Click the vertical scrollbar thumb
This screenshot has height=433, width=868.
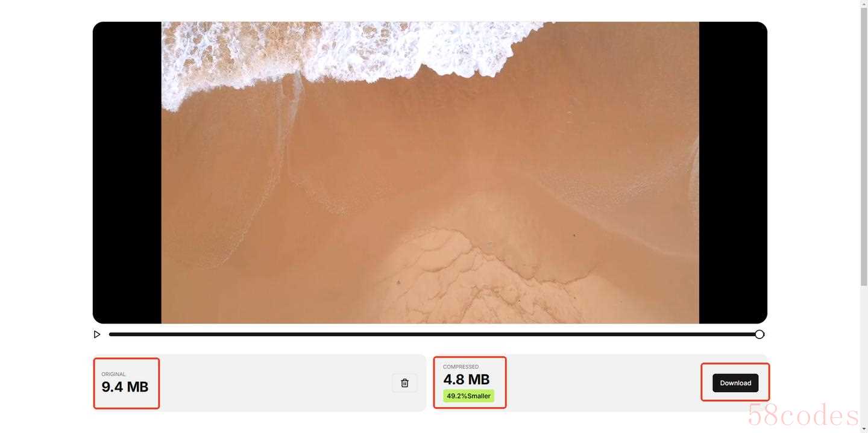coord(864,148)
